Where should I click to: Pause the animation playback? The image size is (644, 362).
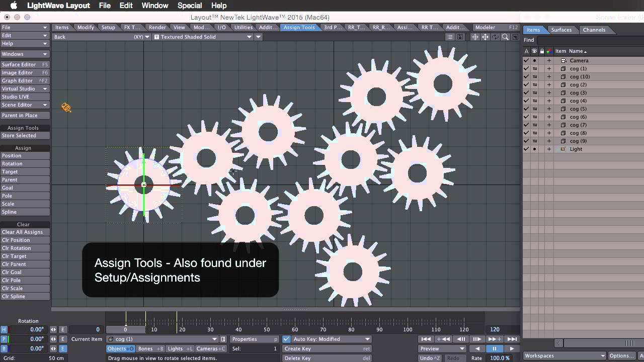(495, 348)
